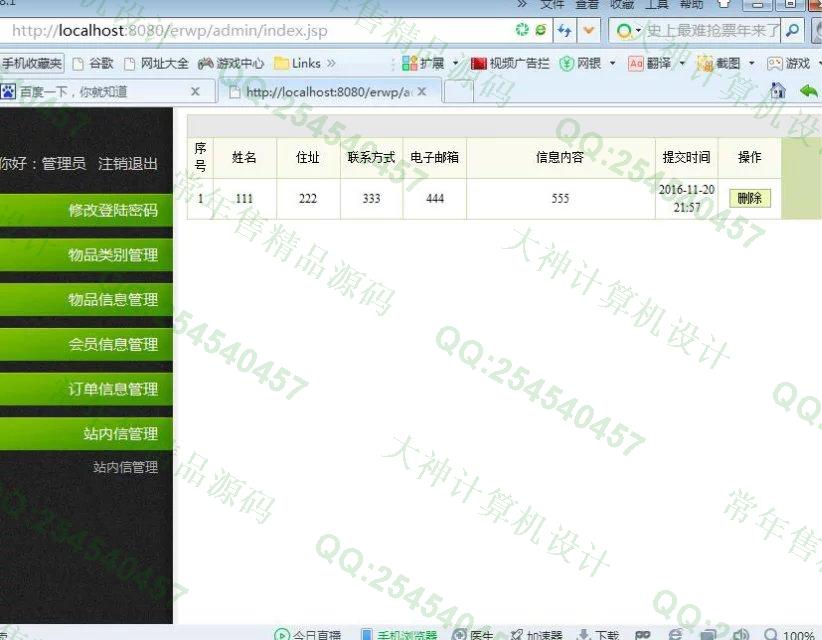822x640 pixels.
Task: Open the 游戏中心 bookmark
Action: (x=231, y=64)
